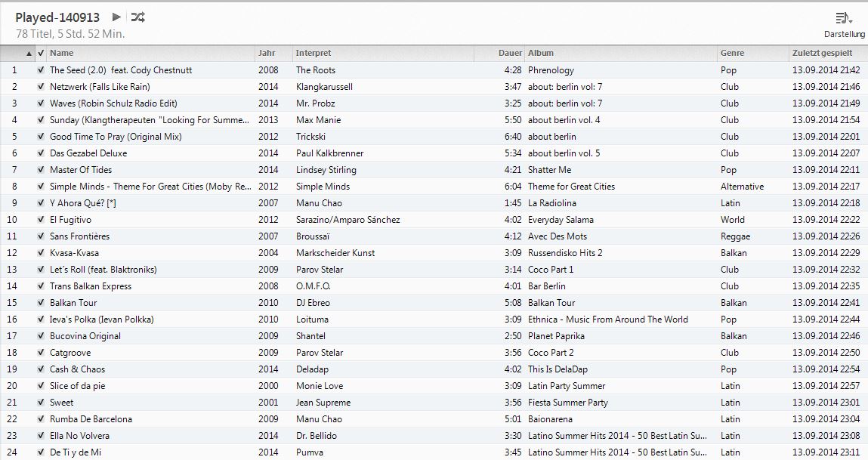This screenshot has width=868, height=460.
Task: Sort tracks by the Jahr column
Action: [268, 53]
